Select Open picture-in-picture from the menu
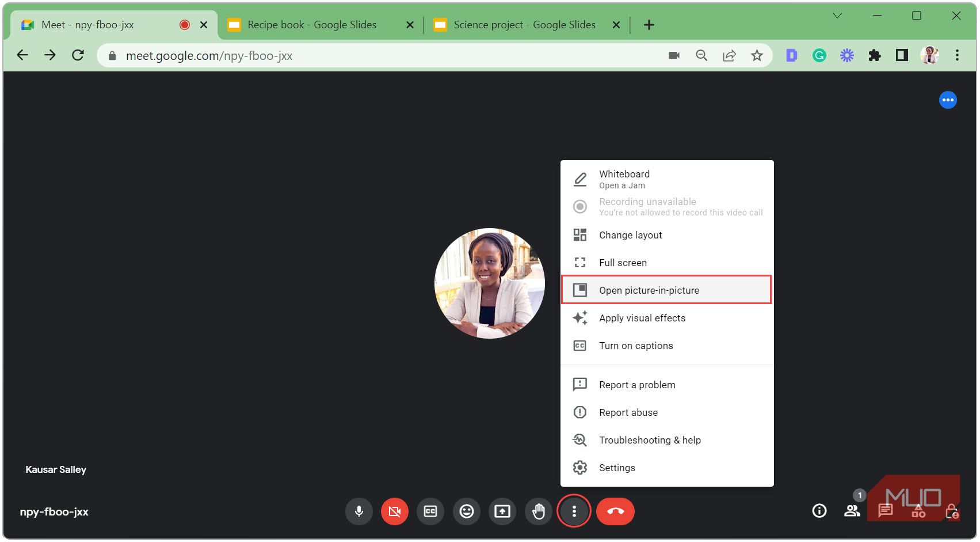The image size is (980, 542). pos(649,290)
